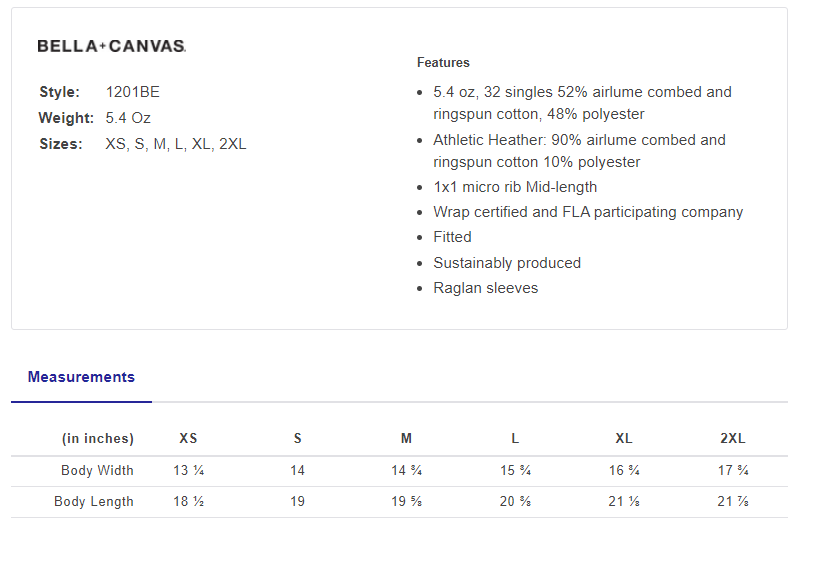Select the XL size column header
Viewport: 840px width, 561px height.
624,438
